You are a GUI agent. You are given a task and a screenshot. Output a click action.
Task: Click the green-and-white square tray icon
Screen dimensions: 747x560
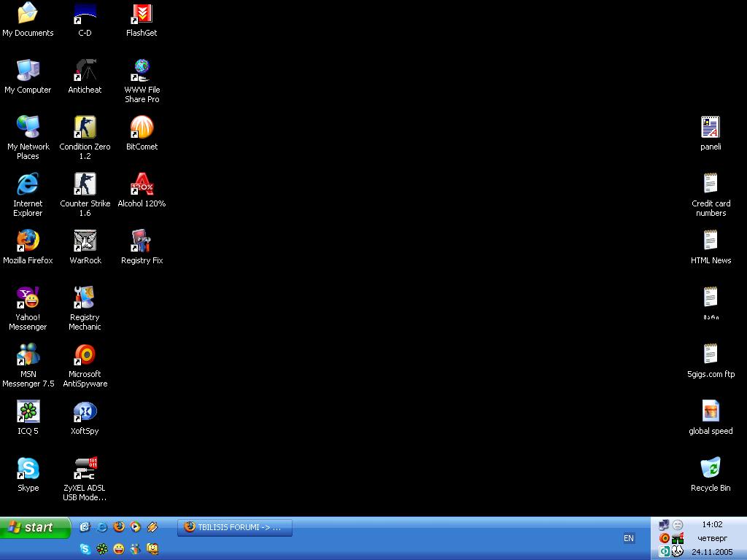click(x=664, y=551)
